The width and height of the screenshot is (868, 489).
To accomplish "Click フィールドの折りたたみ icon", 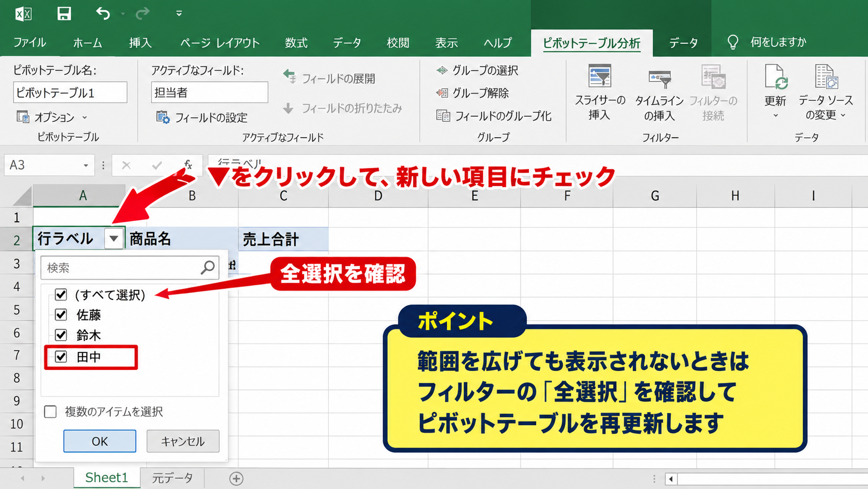I will pos(289,108).
